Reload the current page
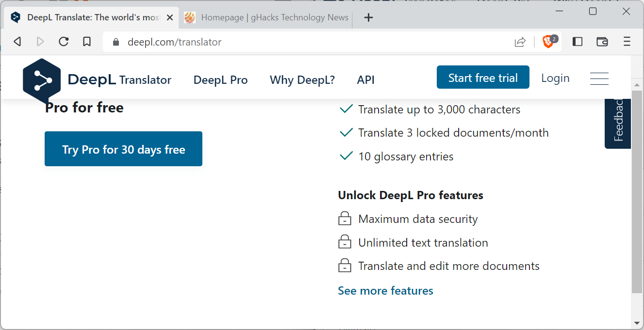The height and width of the screenshot is (330, 644). [x=64, y=42]
